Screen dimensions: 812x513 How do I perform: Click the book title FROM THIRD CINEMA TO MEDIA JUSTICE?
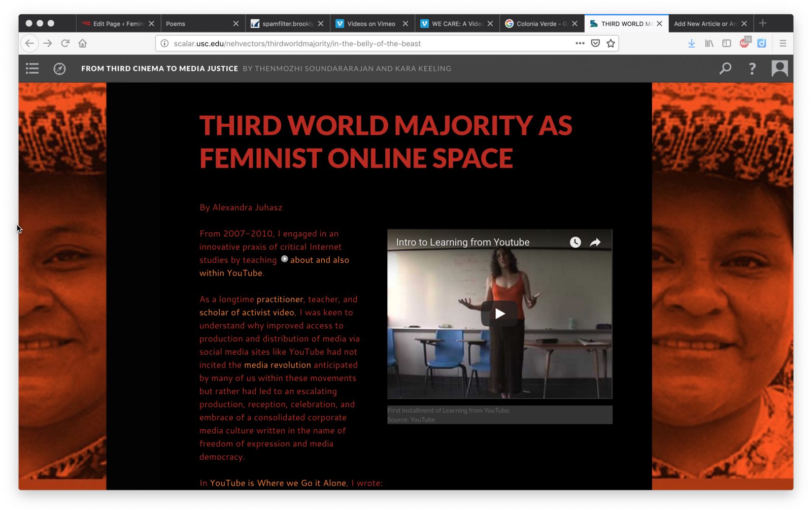(159, 69)
